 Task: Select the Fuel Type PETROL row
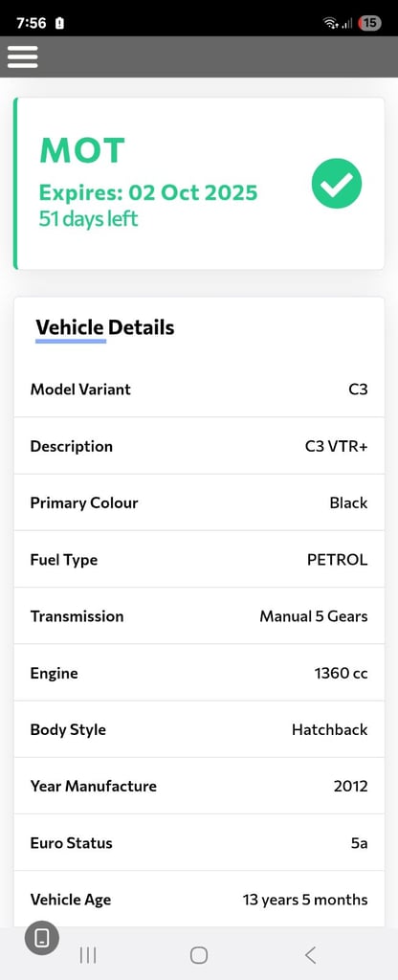coord(199,559)
